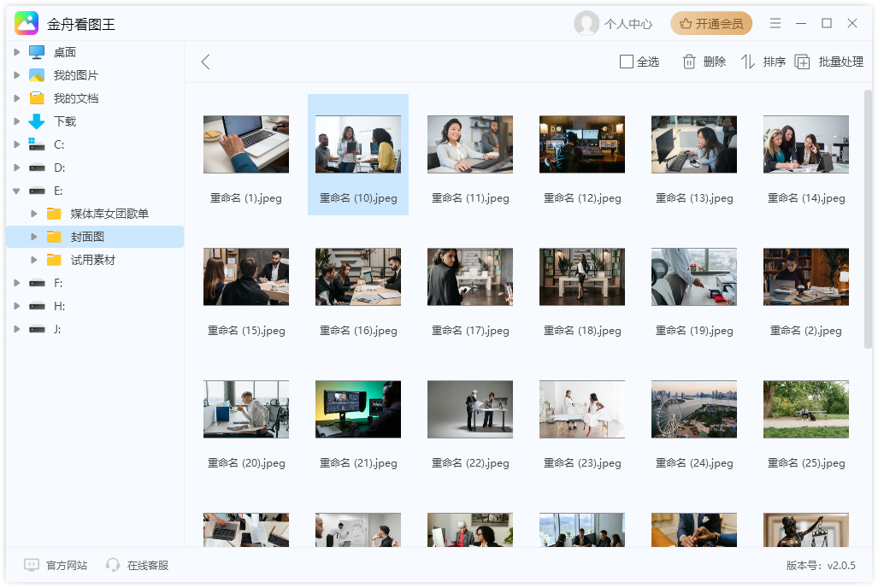Click the user avatar icon
The width and height of the screenshot is (878, 588).
pos(586,23)
